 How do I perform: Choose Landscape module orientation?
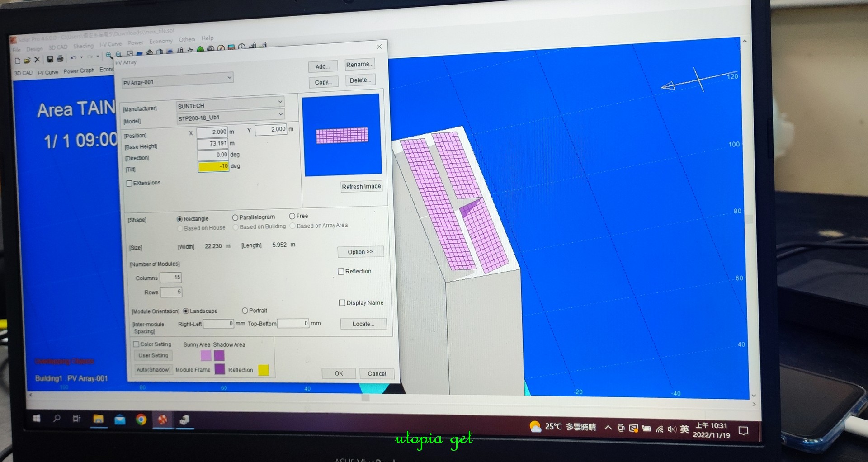coord(186,311)
